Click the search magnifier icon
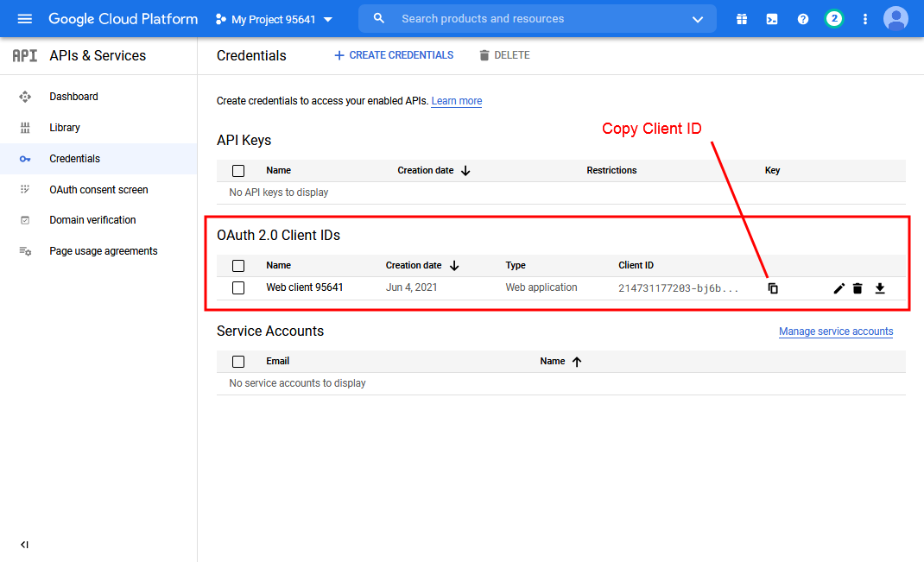Viewport: 924px width, 562px height. click(x=379, y=18)
